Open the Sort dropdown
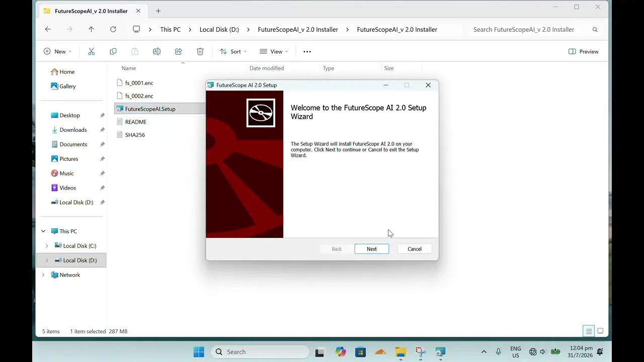 click(233, 51)
